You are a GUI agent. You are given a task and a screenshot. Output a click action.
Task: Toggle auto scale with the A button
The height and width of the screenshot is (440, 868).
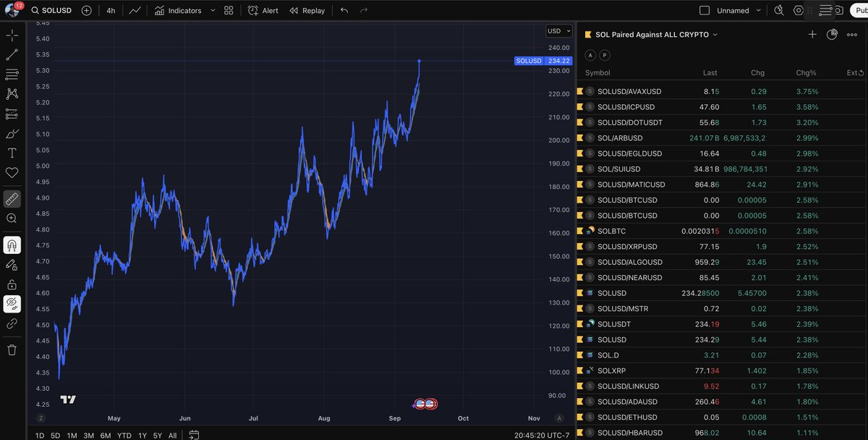tap(558, 418)
